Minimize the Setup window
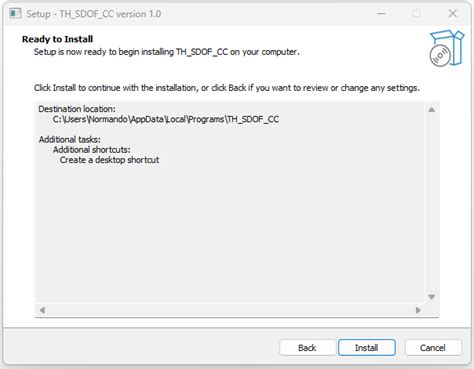This screenshot has height=369, width=474. (x=382, y=14)
